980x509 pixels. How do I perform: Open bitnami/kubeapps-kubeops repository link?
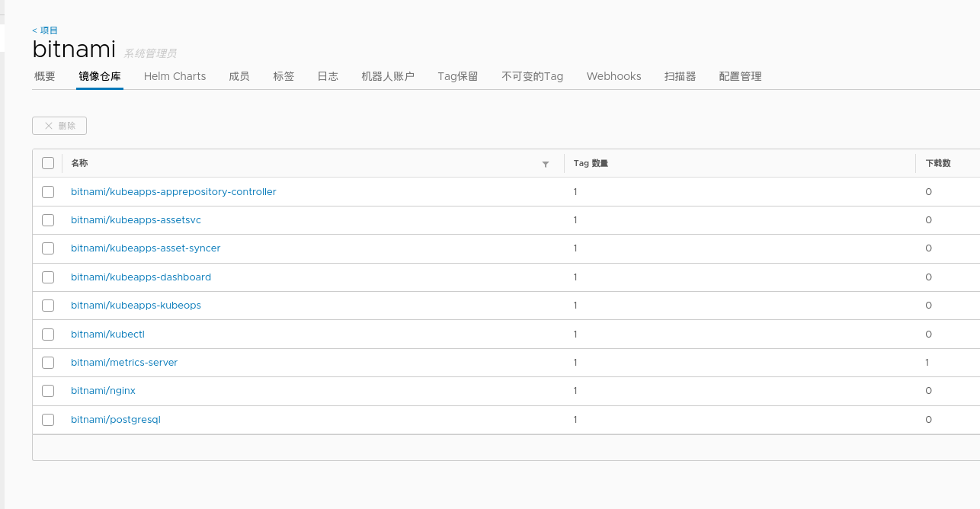click(136, 306)
